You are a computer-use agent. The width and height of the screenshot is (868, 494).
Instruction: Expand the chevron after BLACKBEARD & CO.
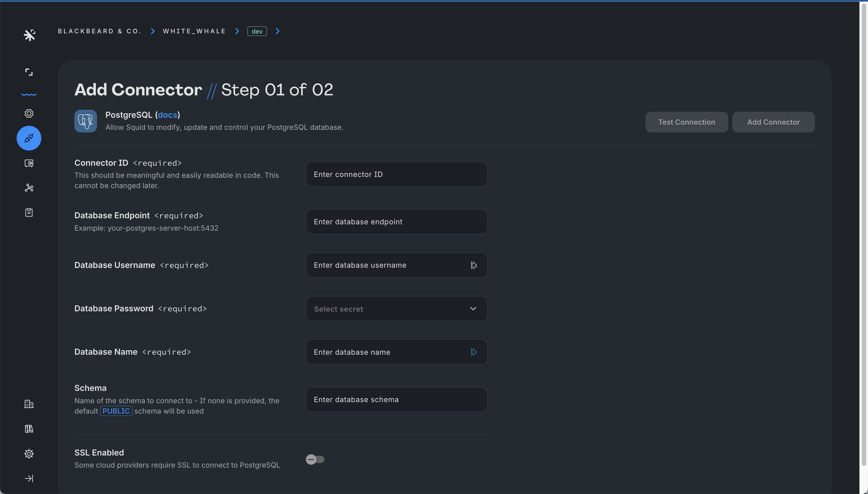[x=153, y=31]
